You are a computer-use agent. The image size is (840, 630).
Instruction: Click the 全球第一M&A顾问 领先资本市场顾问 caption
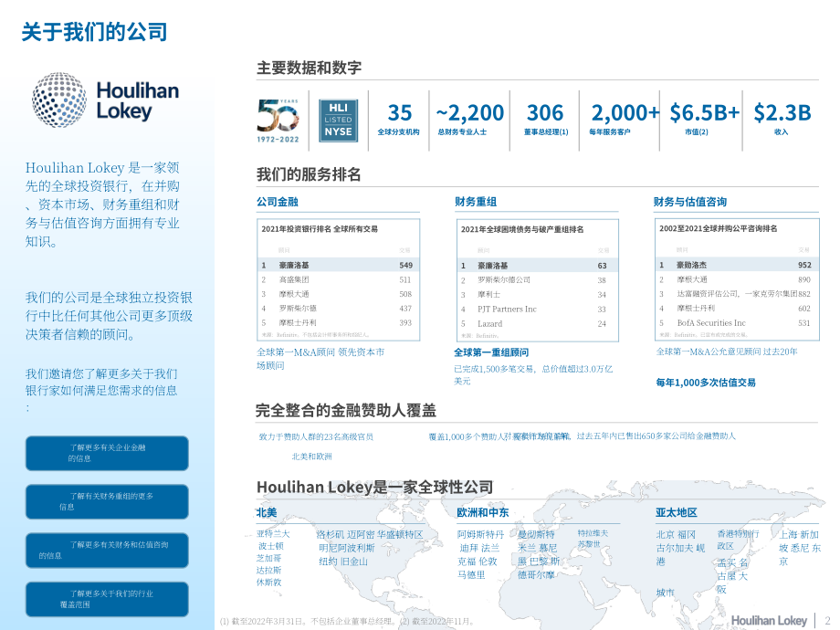click(x=320, y=359)
